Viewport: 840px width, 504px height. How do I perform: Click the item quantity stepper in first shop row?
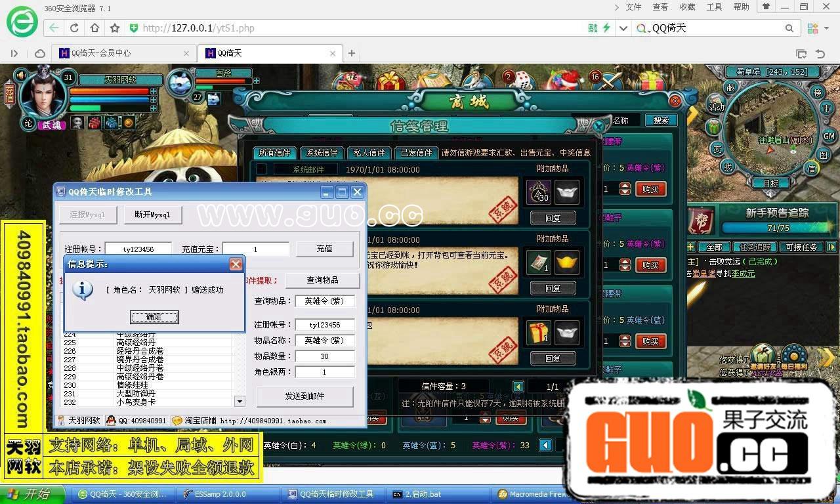tap(625, 189)
